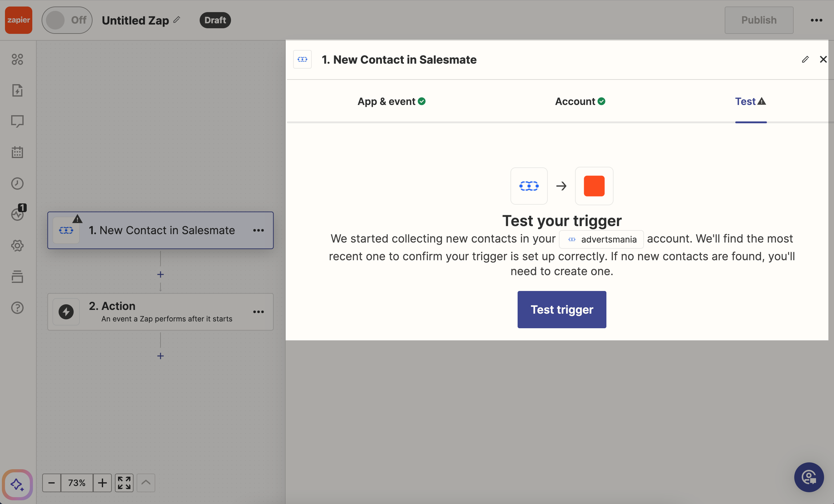This screenshot has width=834, height=504.
Task: Click the orange Zapier square tile
Action: tap(594, 186)
